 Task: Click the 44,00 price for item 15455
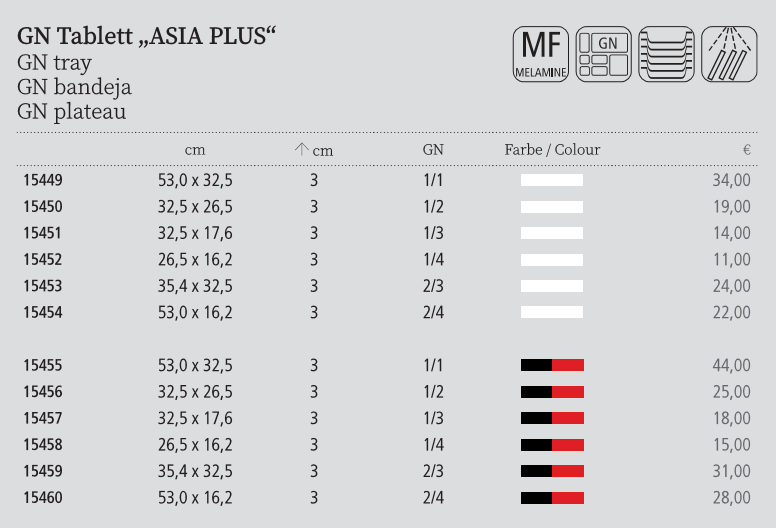click(731, 365)
